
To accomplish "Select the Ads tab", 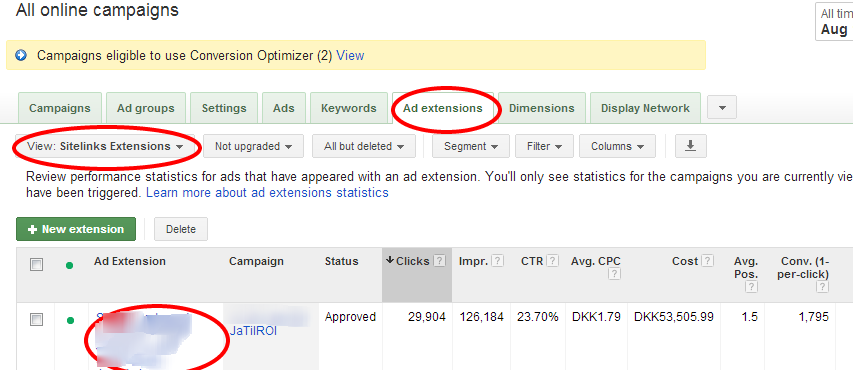I will [x=284, y=108].
